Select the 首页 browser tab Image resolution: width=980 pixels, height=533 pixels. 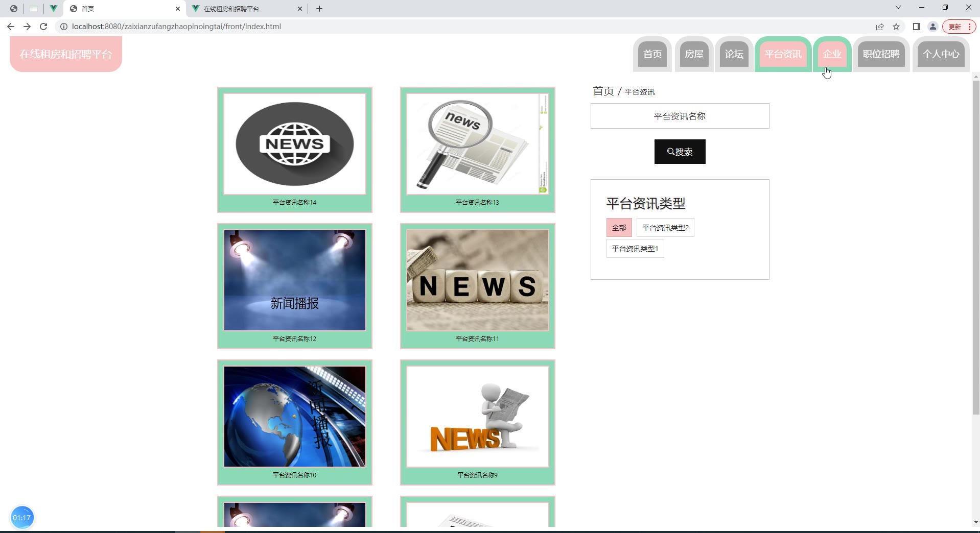125,9
